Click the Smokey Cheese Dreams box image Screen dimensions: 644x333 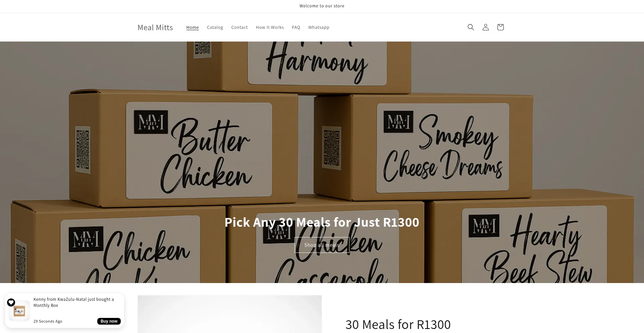click(443, 148)
